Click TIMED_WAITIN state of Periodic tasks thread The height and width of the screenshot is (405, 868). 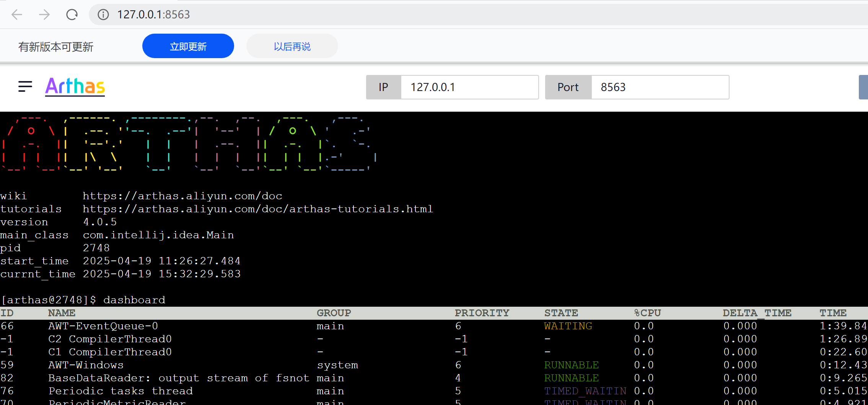585,391
